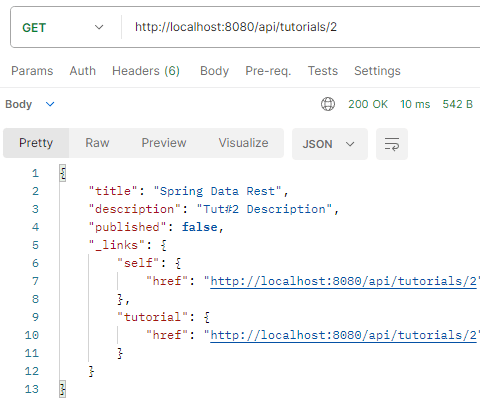The width and height of the screenshot is (480, 410).
Task: Open the request Body tab
Action: [x=214, y=71]
